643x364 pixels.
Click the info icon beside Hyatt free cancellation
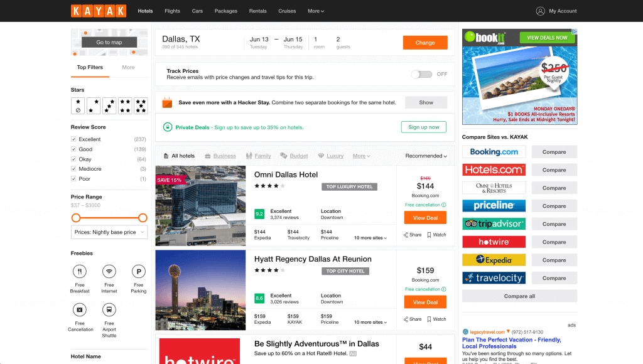coord(444,289)
